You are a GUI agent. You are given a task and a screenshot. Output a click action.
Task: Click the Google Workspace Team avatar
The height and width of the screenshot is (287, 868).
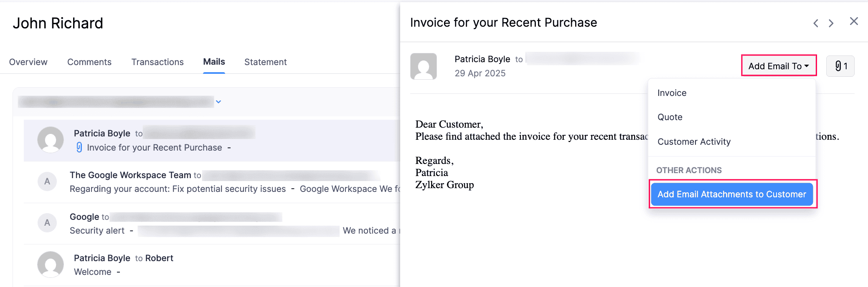coord(47,181)
